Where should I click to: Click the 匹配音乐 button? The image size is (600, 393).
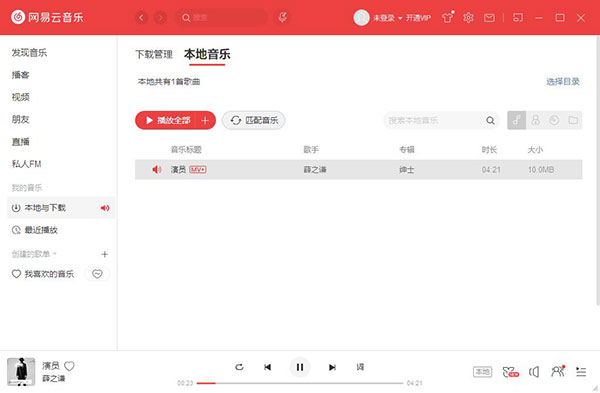coord(254,120)
